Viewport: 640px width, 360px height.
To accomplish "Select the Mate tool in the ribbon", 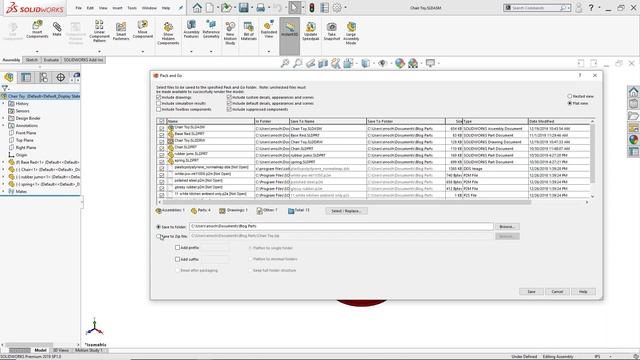I will 57,29.
